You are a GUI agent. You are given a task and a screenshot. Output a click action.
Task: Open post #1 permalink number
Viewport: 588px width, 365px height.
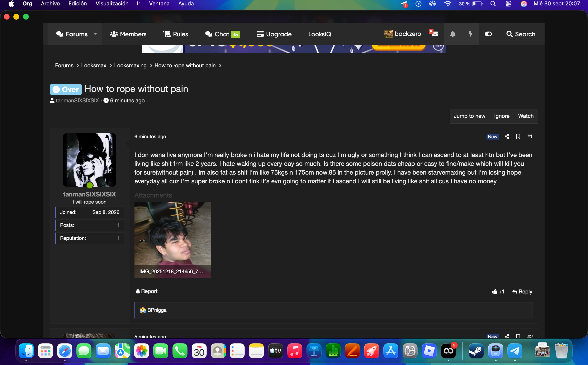click(530, 136)
